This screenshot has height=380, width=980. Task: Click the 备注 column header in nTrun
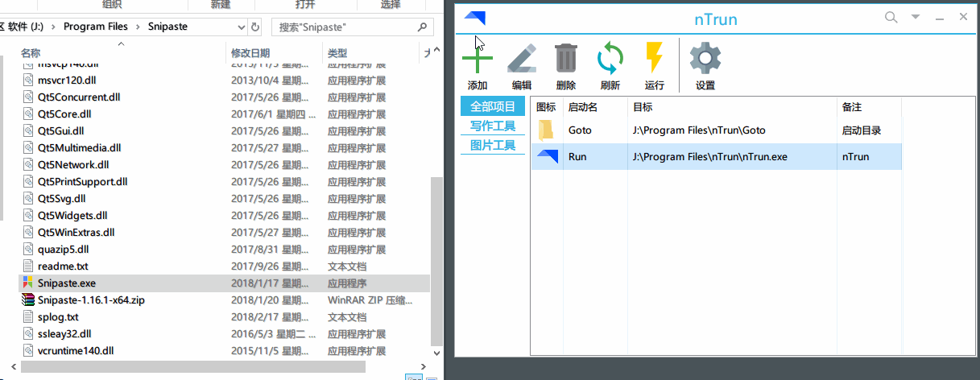click(852, 107)
